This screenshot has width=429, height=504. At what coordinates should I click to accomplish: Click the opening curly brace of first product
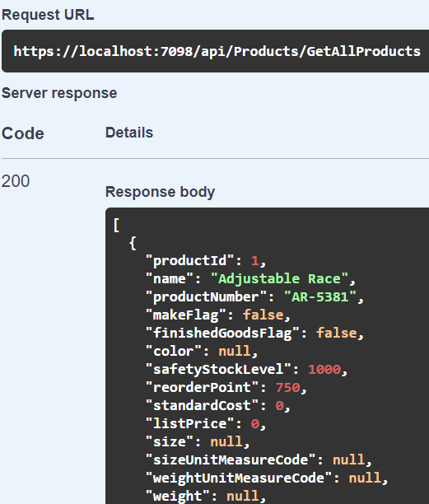[133, 243]
